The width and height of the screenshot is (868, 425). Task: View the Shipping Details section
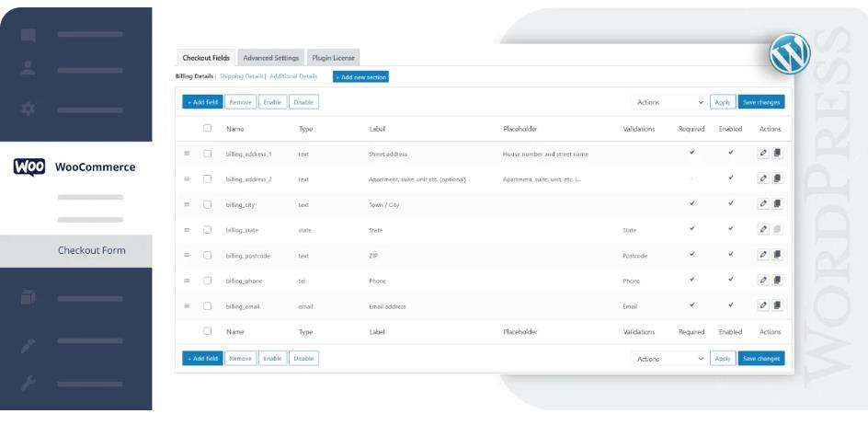point(241,76)
